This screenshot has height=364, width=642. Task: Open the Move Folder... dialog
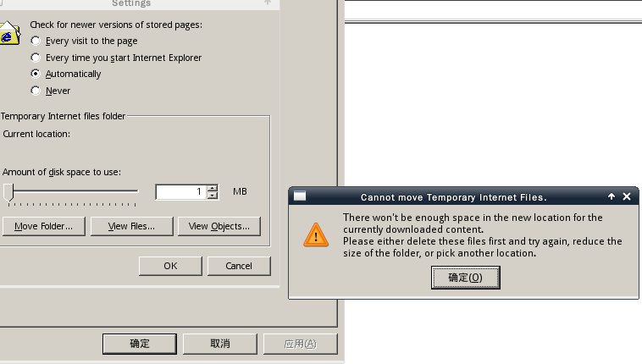coord(43,226)
